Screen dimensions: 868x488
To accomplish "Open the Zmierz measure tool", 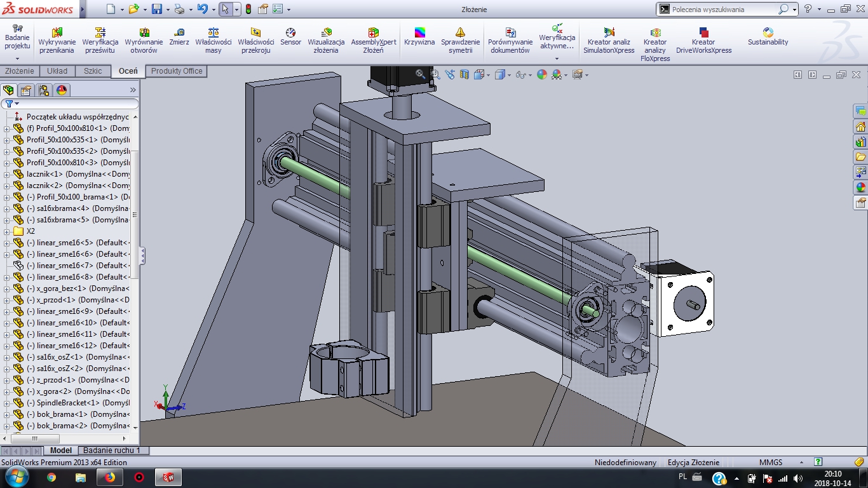I will [x=179, y=37].
